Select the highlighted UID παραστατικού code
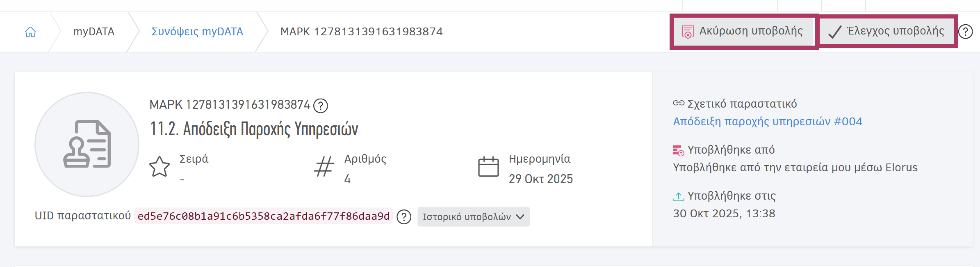Viewport: 980px width, 267px height. pyautogui.click(x=264, y=216)
